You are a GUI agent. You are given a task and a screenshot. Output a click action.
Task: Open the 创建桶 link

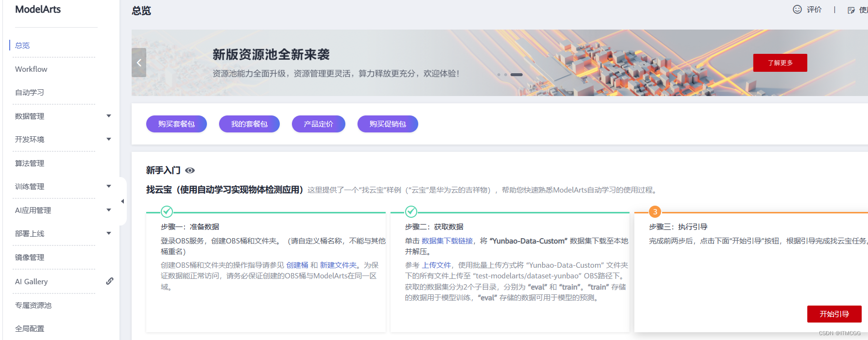[x=297, y=265]
